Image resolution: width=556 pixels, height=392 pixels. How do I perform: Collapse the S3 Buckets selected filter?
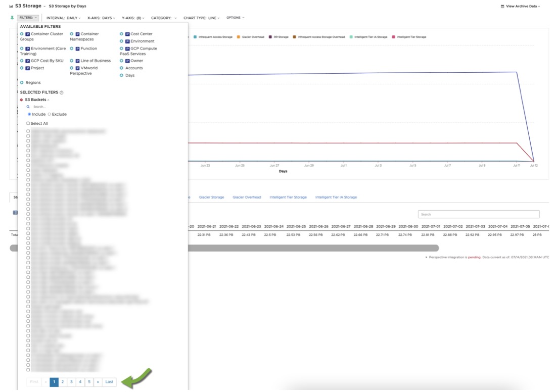tap(48, 100)
